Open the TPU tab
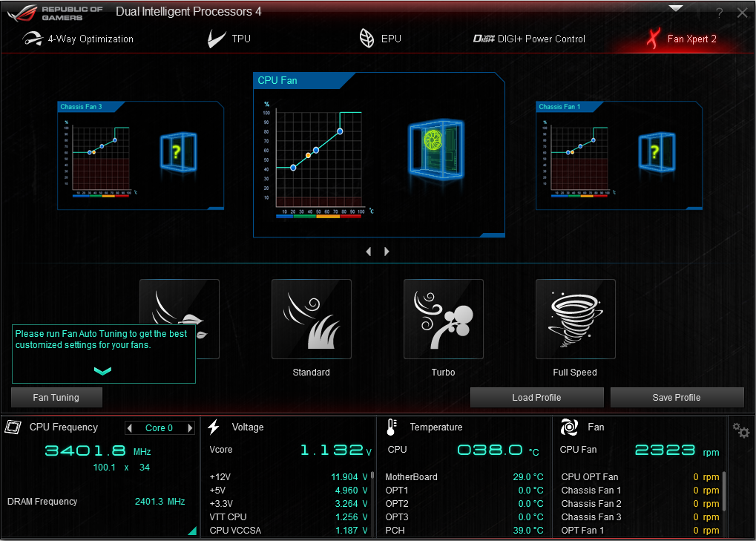Screen dimensions: 756x541 (x=229, y=39)
